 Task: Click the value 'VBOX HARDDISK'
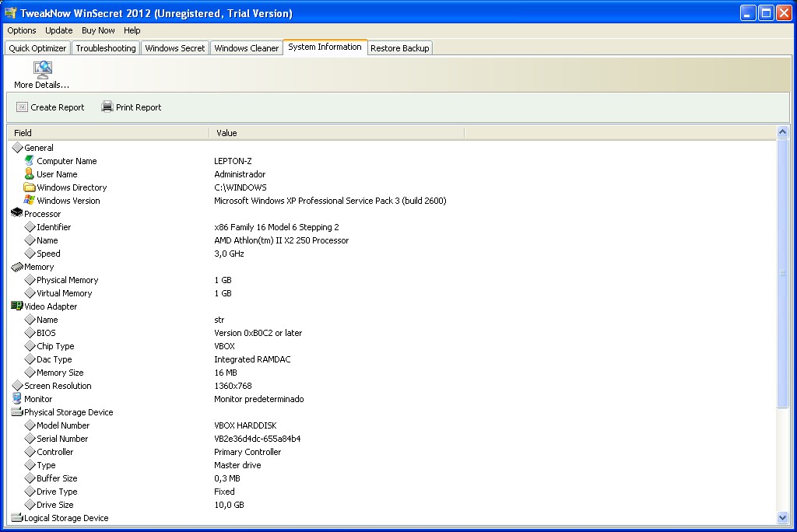click(x=245, y=425)
